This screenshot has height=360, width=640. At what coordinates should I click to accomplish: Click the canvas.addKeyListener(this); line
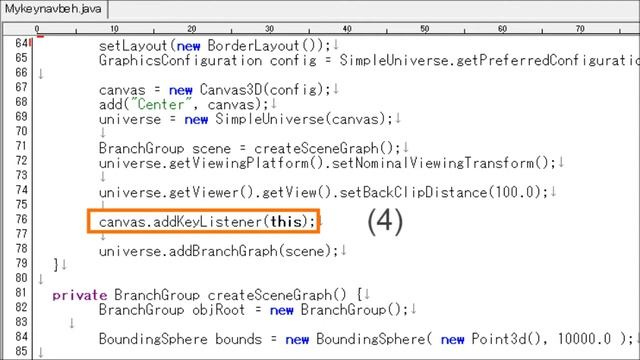(x=207, y=222)
